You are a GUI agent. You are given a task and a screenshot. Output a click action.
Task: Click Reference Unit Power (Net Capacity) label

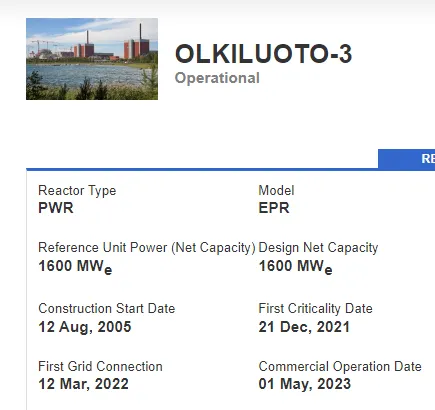coord(147,248)
